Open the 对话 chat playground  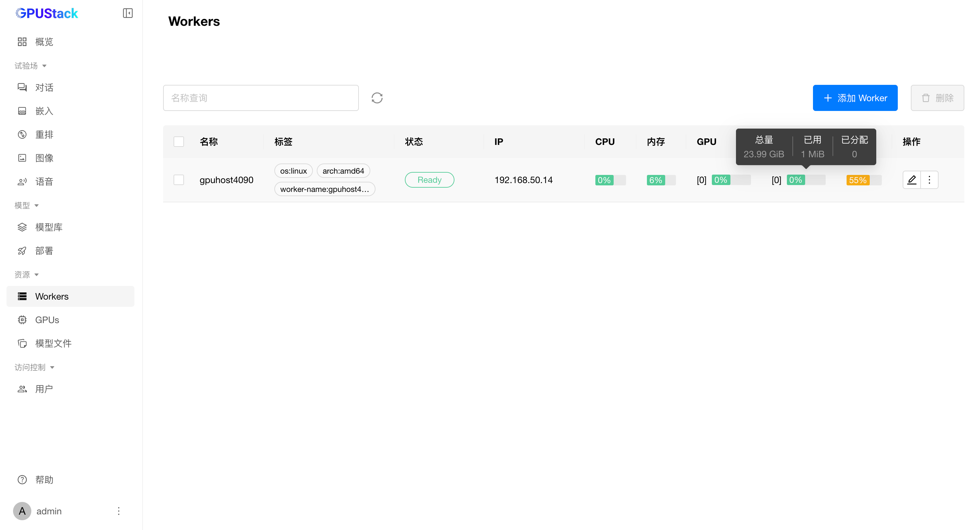(x=44, y=87)
